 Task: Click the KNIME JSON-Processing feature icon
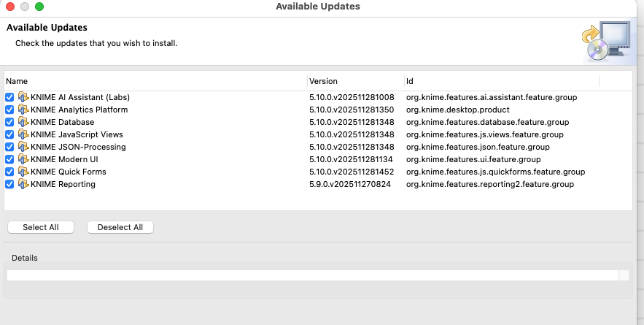coord(23,147)
